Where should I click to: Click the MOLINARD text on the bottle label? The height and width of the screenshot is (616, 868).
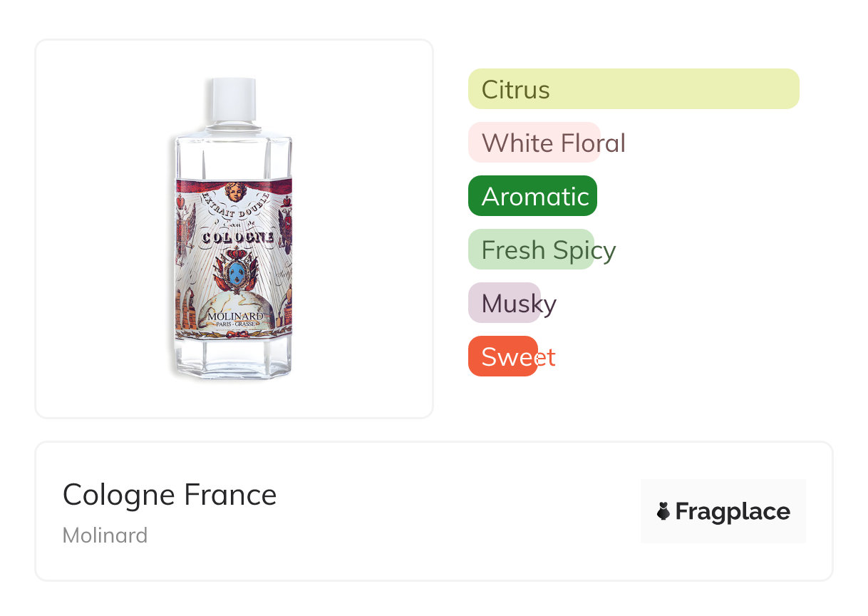(x=235, y=317)
